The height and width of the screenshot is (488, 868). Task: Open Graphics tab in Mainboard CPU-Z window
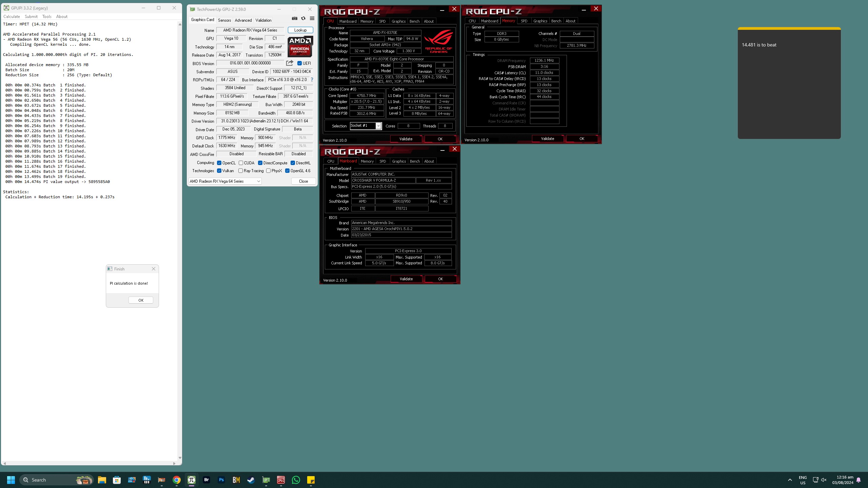(399, 161)
